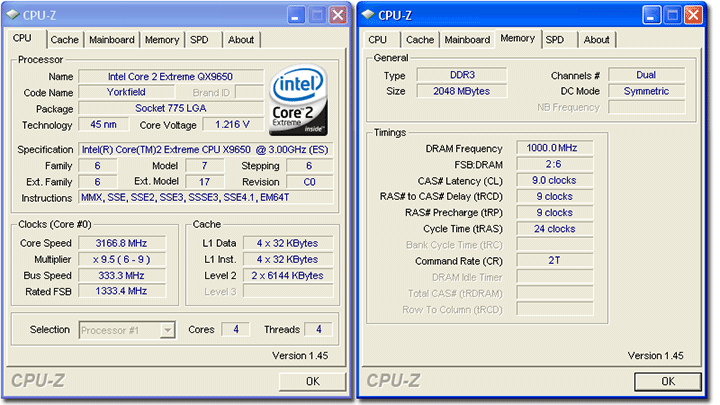Click the 1.216 V core voltage value
This screenshot has width=720, height=405.
tap(233, 124)
